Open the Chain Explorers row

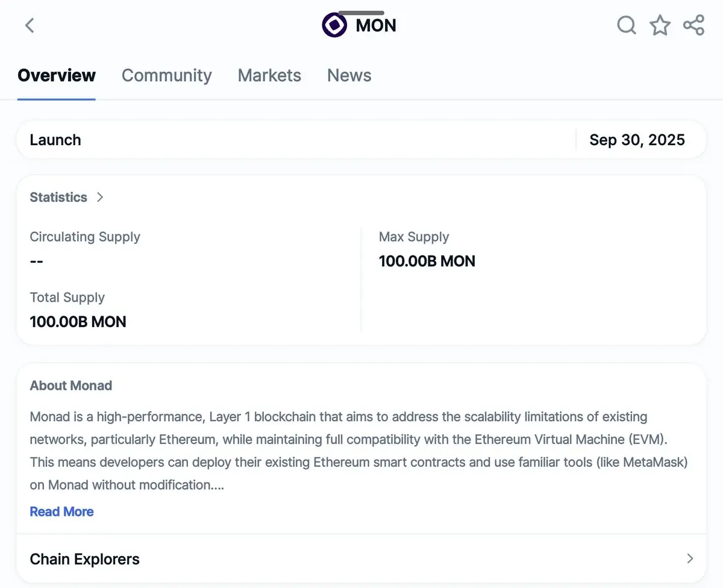[x=361, y=558]
